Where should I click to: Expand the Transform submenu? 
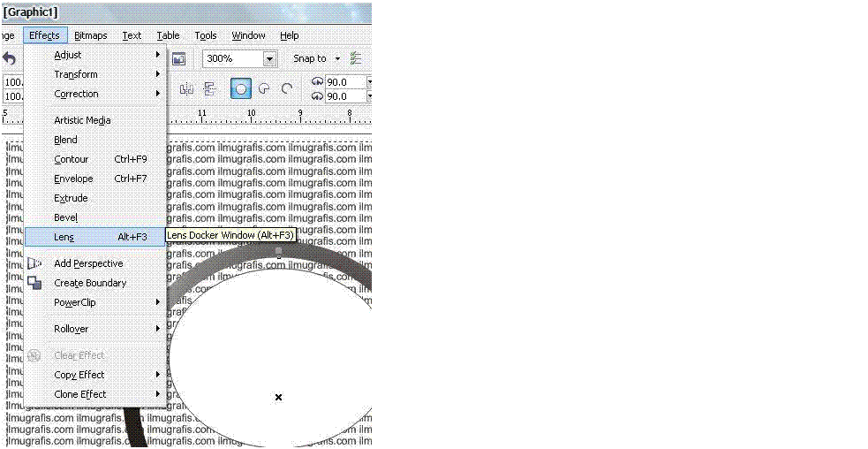click(x=158, y=73)
